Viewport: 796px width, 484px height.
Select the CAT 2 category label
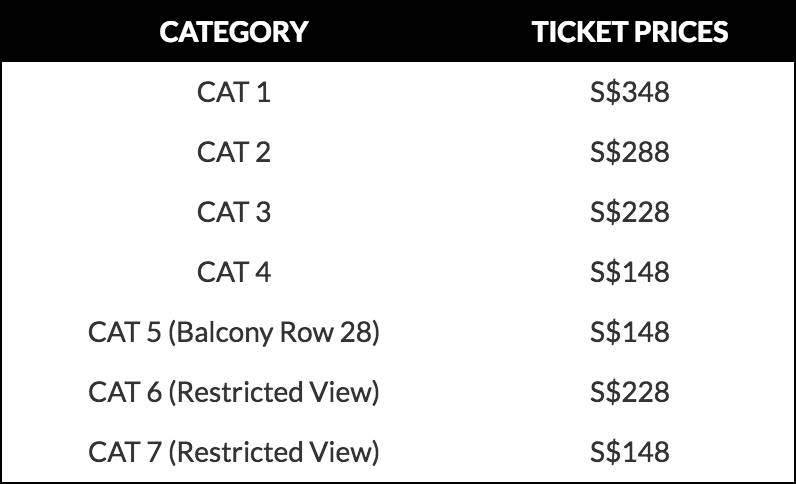pos(234,153)
